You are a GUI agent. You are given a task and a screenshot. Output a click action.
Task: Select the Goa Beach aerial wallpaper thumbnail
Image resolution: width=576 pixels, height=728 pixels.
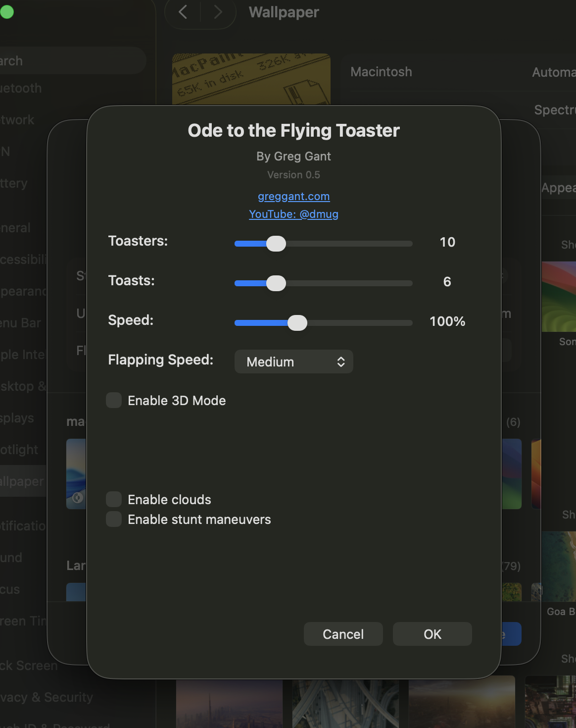559,566
